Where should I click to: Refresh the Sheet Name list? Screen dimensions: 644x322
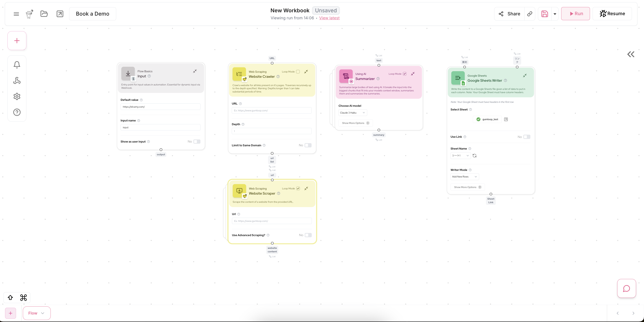coord(474,156)
